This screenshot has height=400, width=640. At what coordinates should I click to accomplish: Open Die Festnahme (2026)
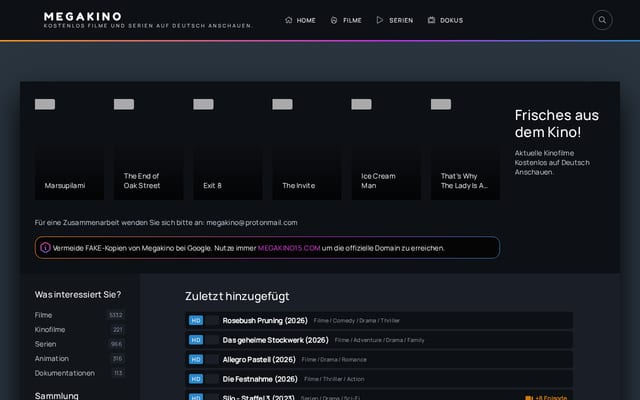pyautogui.click(x=260, y=380)
